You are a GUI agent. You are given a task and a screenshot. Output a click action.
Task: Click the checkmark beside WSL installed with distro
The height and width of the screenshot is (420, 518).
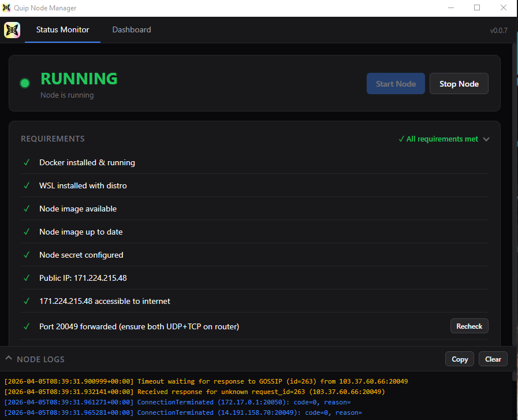tap(27, 185)
